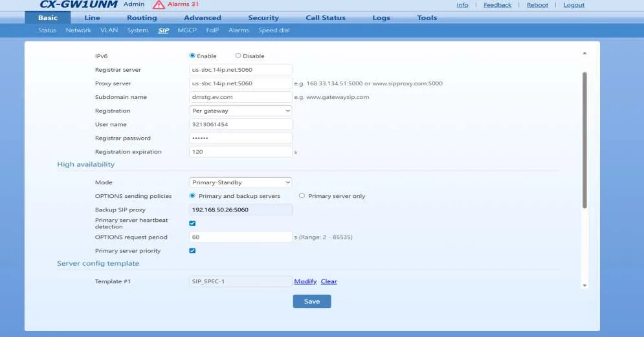Open the Routing main tab
This screenshot has height=337, width=644.
[142, 17]
